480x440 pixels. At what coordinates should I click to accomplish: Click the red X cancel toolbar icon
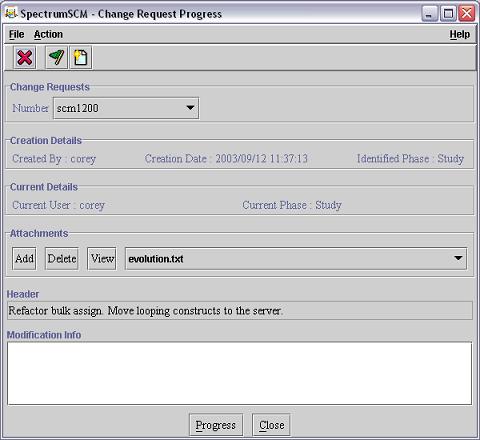[x=25, y=58]
